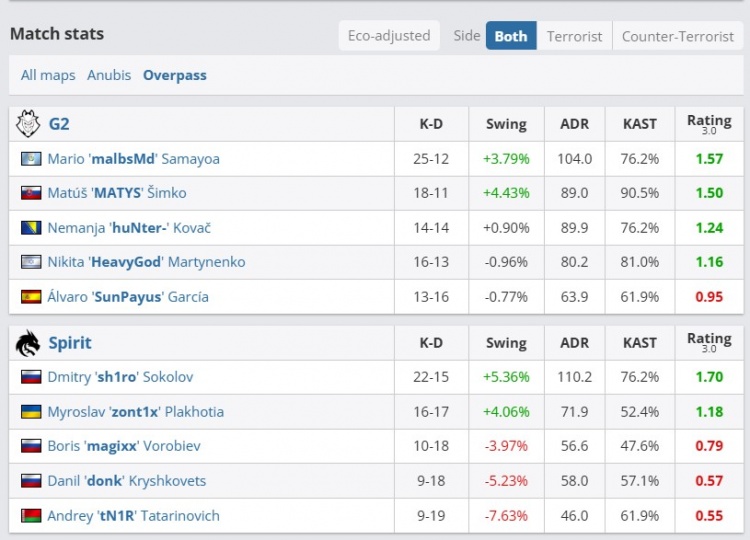Image resolution: width=750 pixels, height=540 pixels.
Task: Click the Match stats heading
Action: coord(57,33)
